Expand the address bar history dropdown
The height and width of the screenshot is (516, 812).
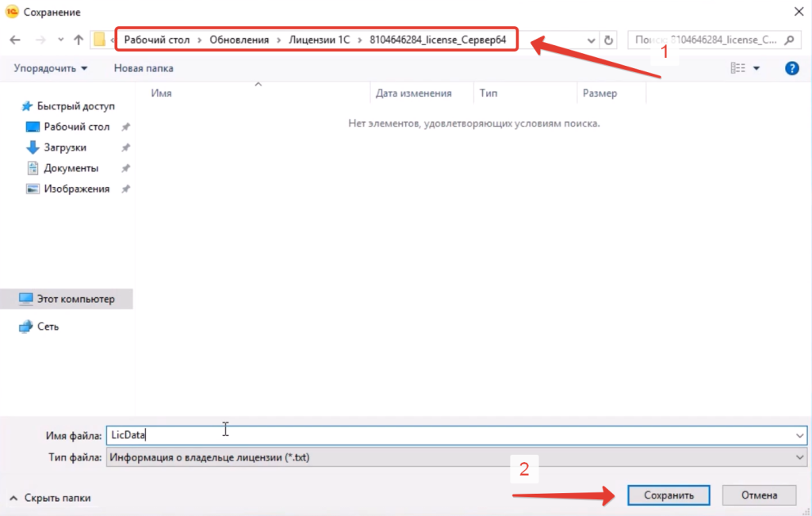click(x=592, y=40)
